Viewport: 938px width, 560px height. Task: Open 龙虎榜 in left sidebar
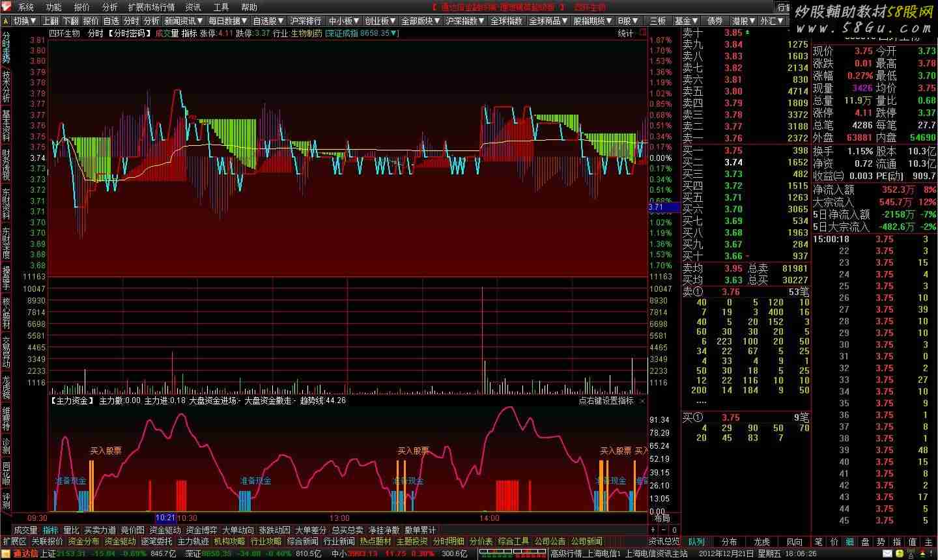pyautogui.click(x=6, y=387)
